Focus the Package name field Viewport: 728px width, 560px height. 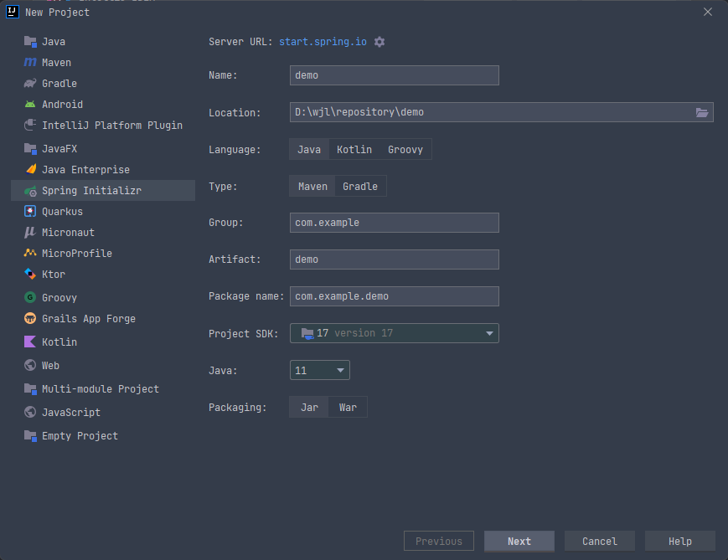(395, 296)
